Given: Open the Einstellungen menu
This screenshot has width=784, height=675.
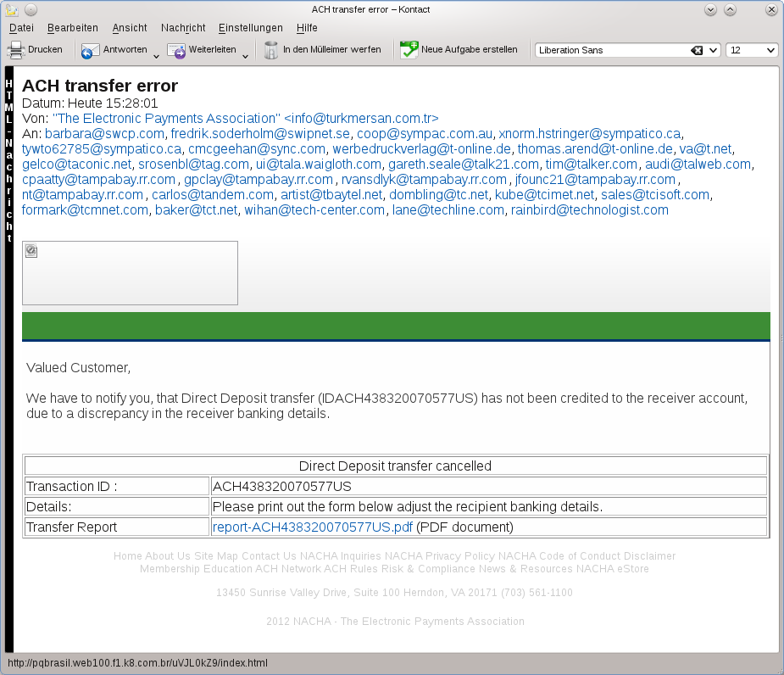Looking at the screenshot, I should (x=250, y=28).
